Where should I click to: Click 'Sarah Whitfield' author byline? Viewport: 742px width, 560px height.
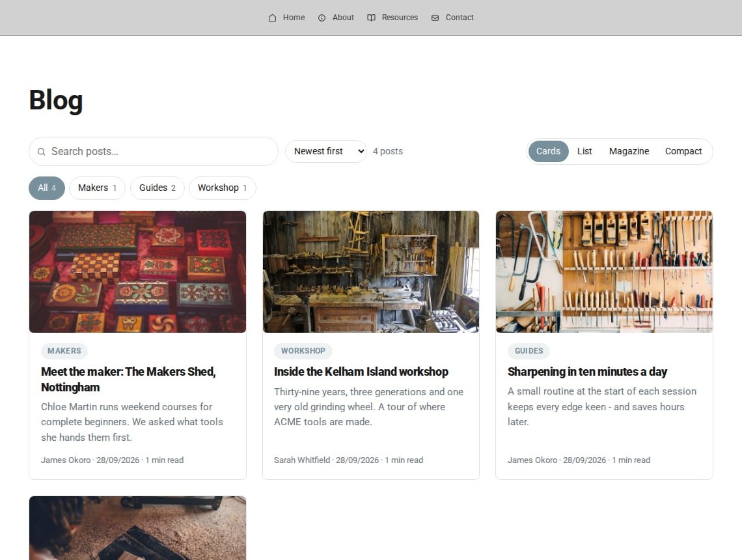pyautogui.click(x=302, y=460)
